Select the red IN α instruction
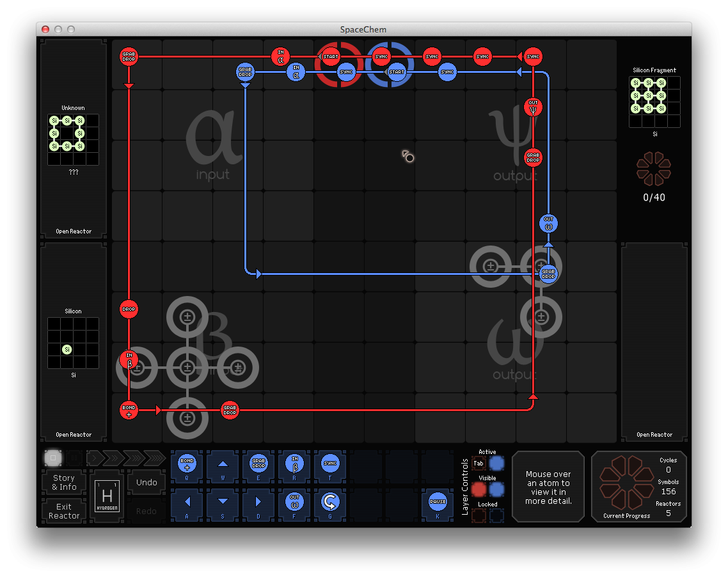Image resolution: width=728 pixels, height=578 pixels. coord(280,57)
